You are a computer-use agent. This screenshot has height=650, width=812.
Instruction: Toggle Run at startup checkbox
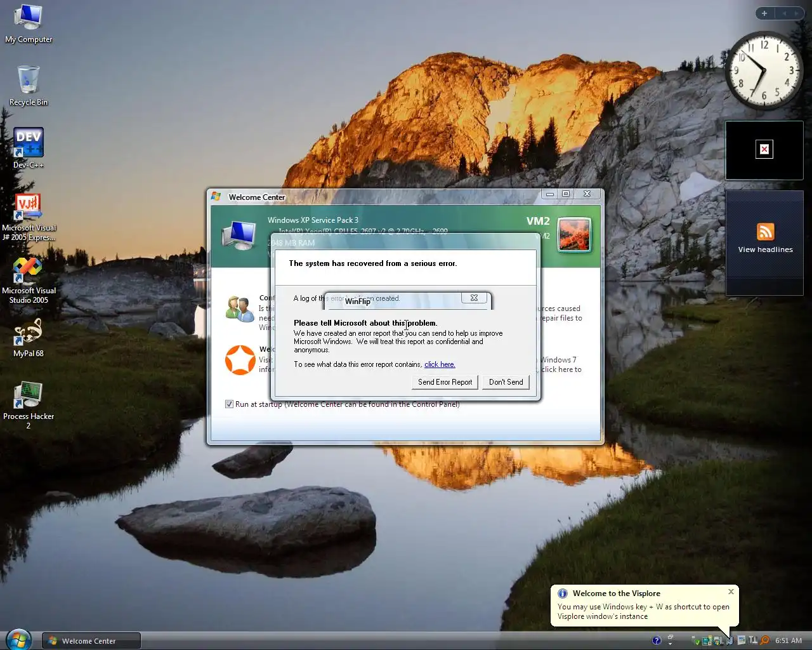pyautogui.click(x=229, y=404)
